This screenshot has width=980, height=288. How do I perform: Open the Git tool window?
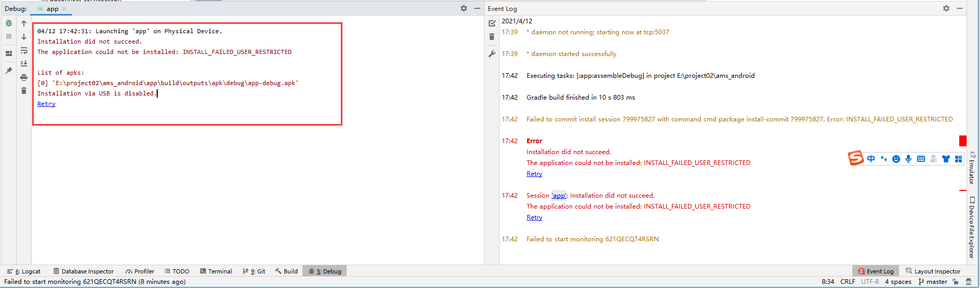pos(254,271)
